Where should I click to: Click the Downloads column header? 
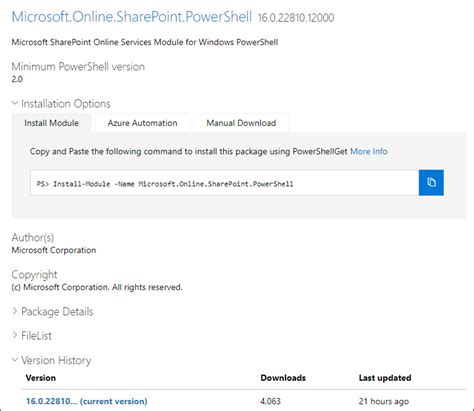(x=283, y=378)
